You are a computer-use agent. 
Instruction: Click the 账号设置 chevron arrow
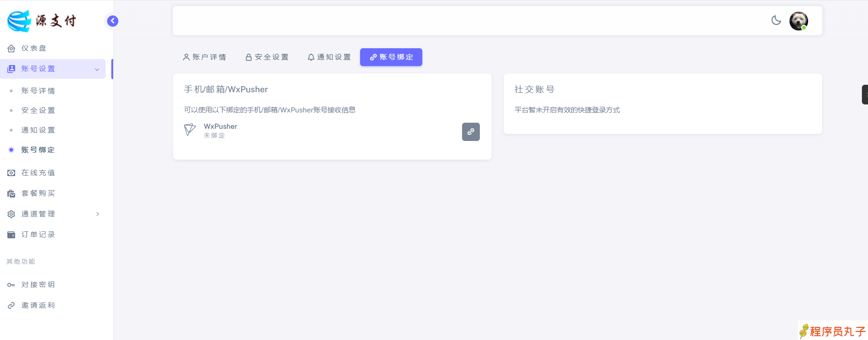[x=97, y=69]
